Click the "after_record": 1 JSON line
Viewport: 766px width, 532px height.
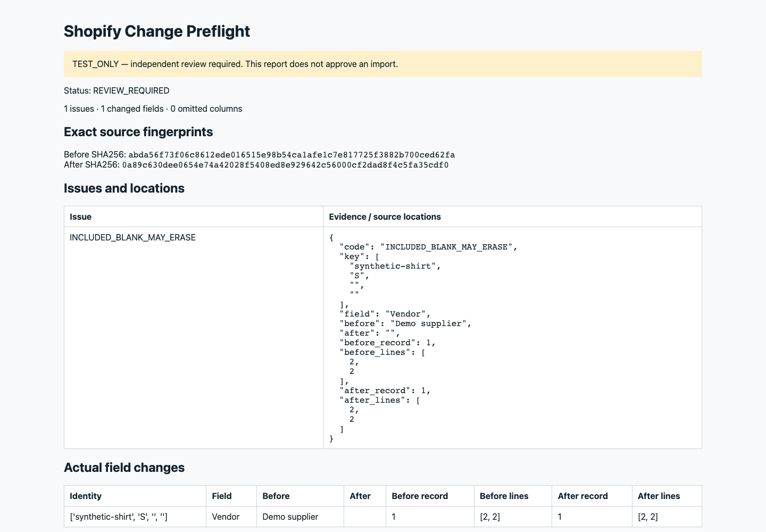pyautogui.click(x=385, y=390)
